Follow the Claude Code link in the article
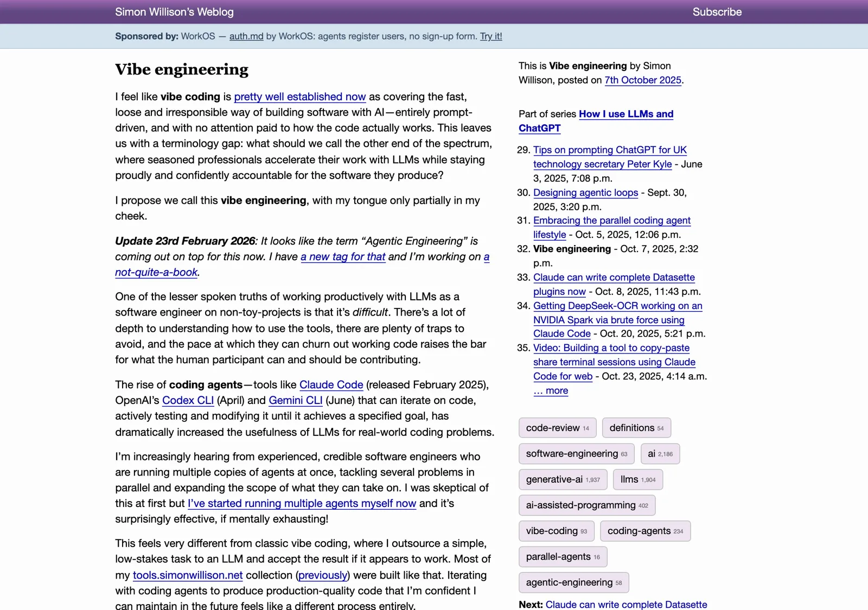868x610 pixels. click(x=331, y=384)
